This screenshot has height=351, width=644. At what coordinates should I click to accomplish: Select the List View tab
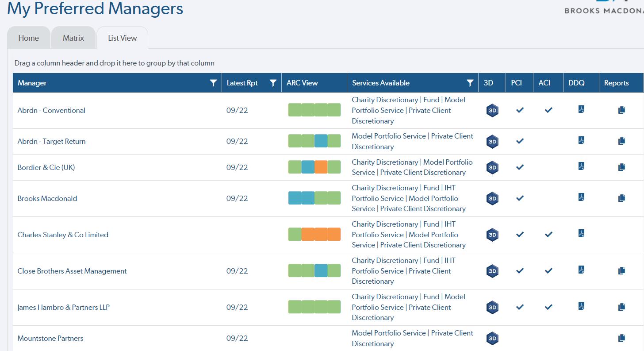123,38
